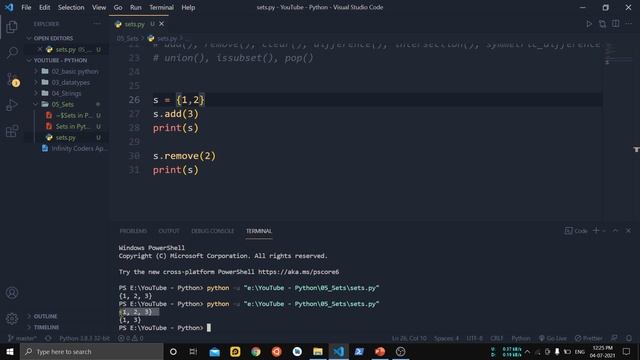640x360 pixels.
Task: Run the Python file with play icon
Action: (x=589, y=24)
